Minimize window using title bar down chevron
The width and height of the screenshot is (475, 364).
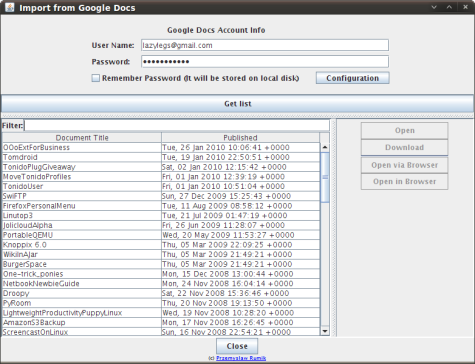434,7
